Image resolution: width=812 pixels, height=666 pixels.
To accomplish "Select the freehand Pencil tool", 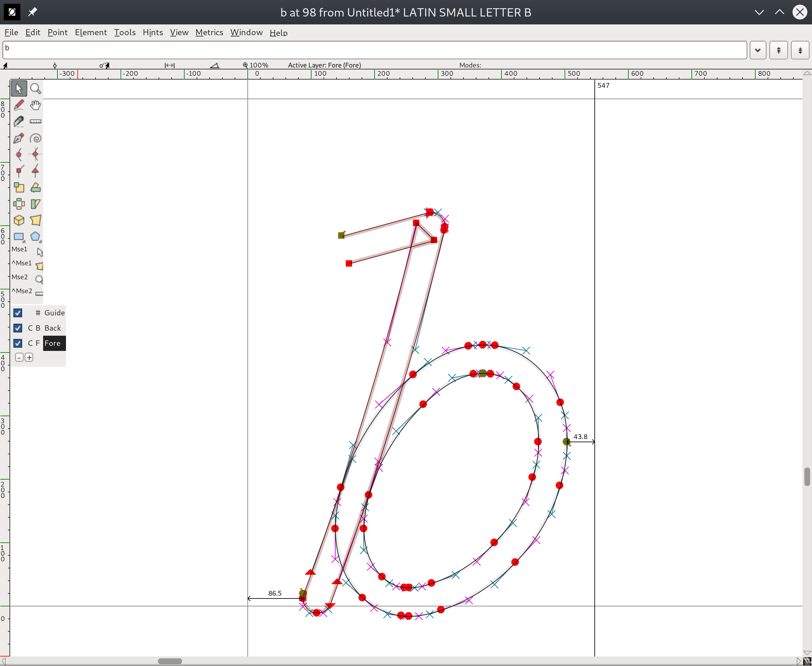I will tap(19, 105).
